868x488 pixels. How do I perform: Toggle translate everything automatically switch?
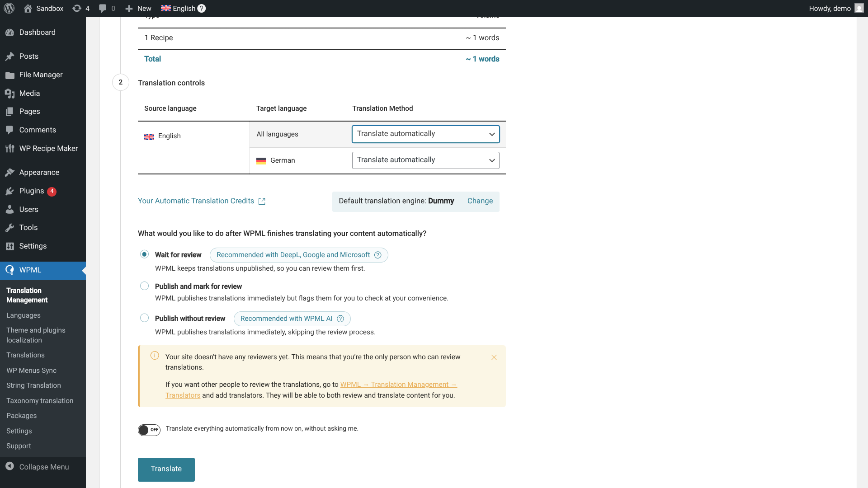pos(149,430)
